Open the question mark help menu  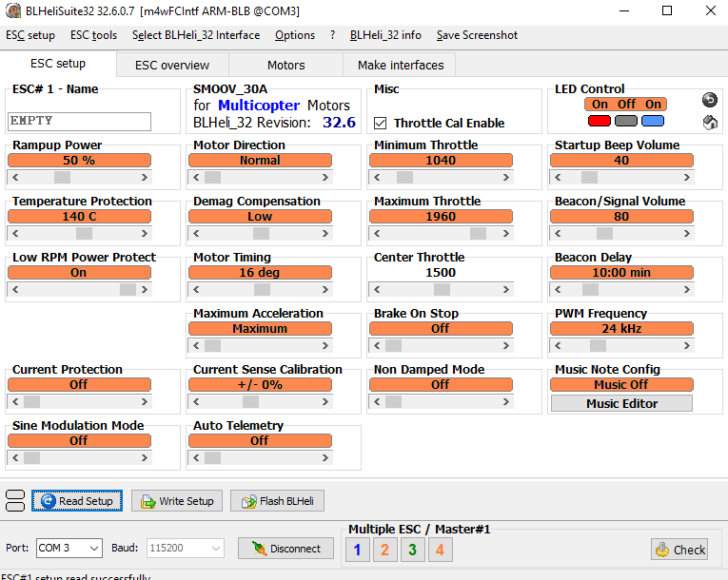tap(332, 35)
